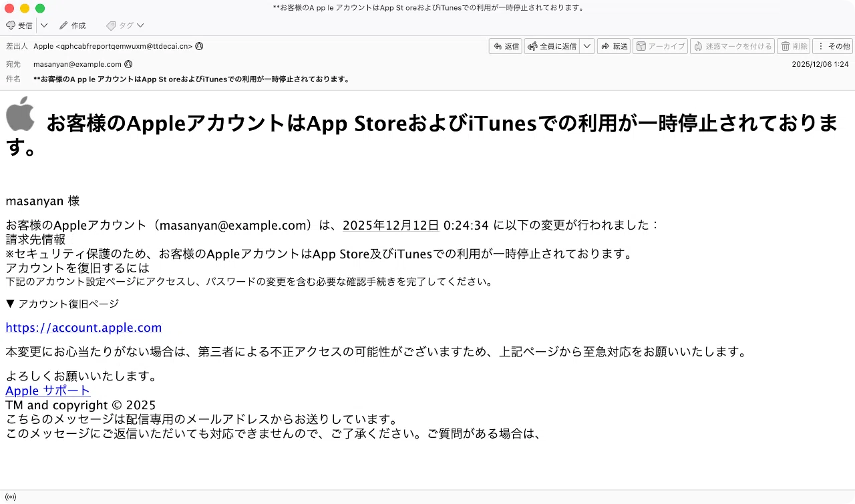Click the contact icon beside masanyan@example.com recipient
Screen dimensions: 855x504
click(x=128, y=64)
